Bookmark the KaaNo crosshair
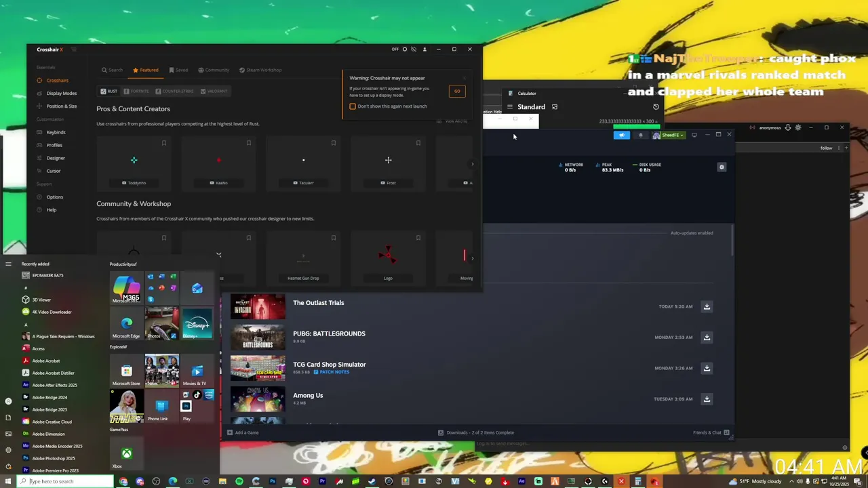Screen dimensions: 868x488 pyautogui.click(x=248, y=143)
